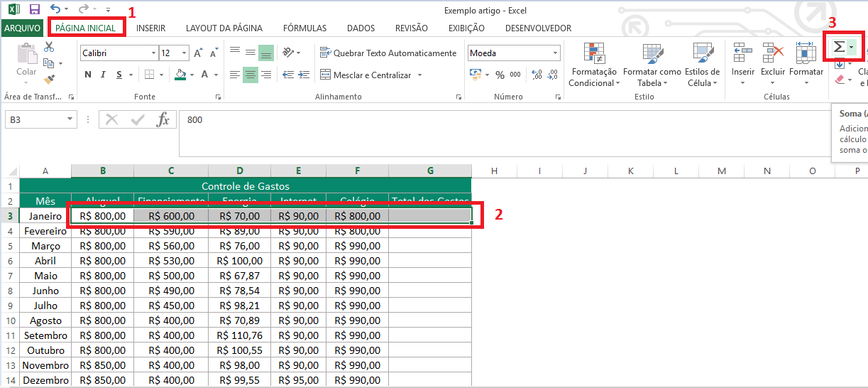Switch to the FÓRMULAS ribbon tab
This screenshot has width=868, height=388.
(304, 28)
